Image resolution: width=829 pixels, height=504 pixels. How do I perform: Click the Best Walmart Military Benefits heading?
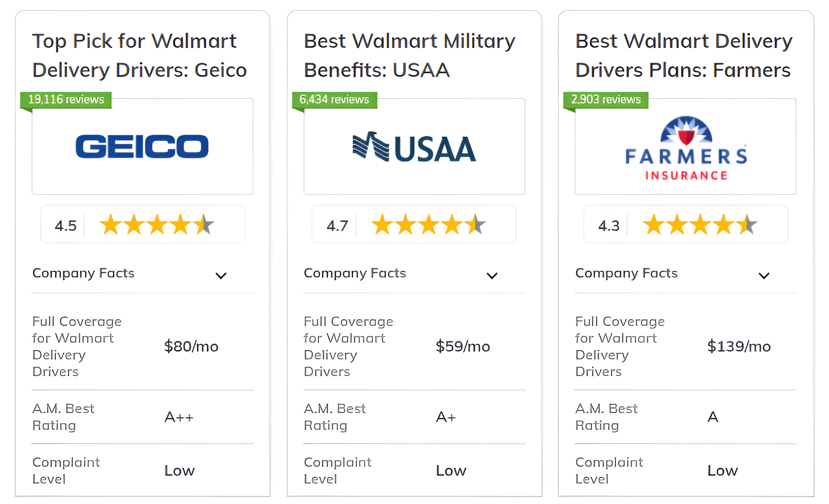pos(409,55)
